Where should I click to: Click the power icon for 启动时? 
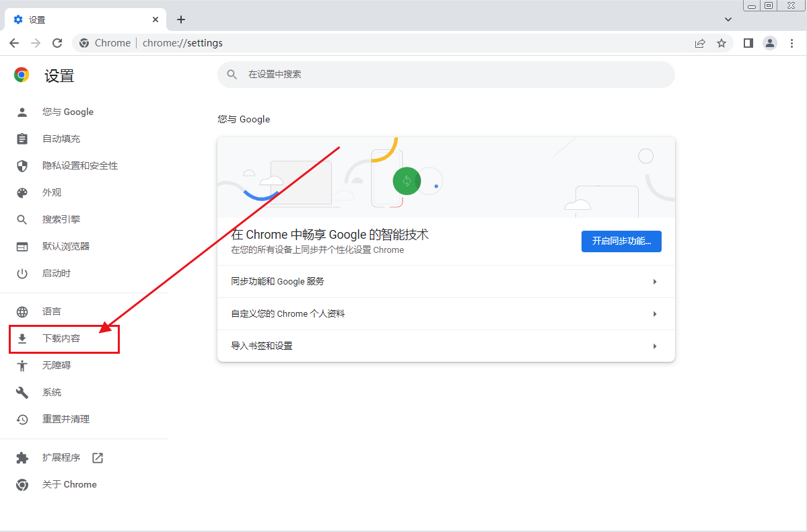(22, 274)
